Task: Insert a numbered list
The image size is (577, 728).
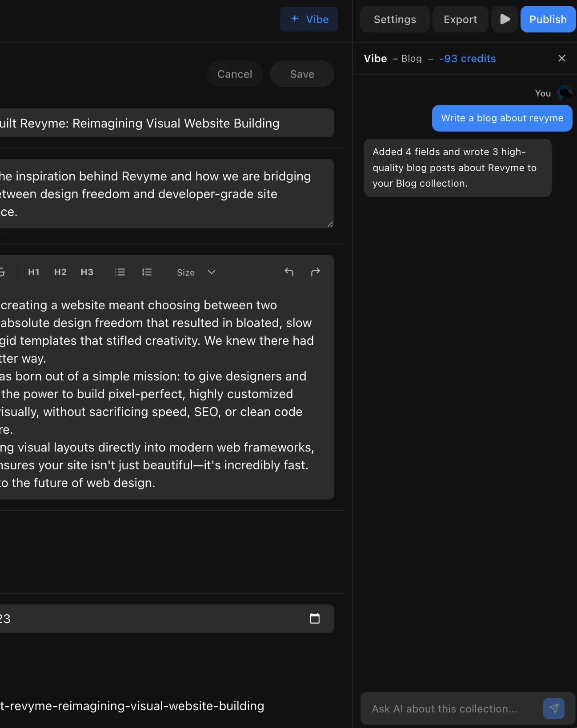Action: click(x=147, y=272)
